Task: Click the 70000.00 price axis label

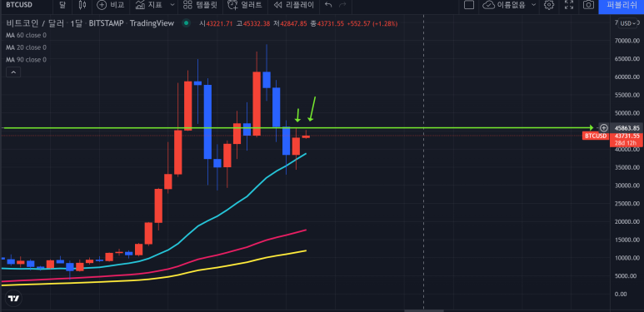Action: pyautogui.click(x=627, y=41)
